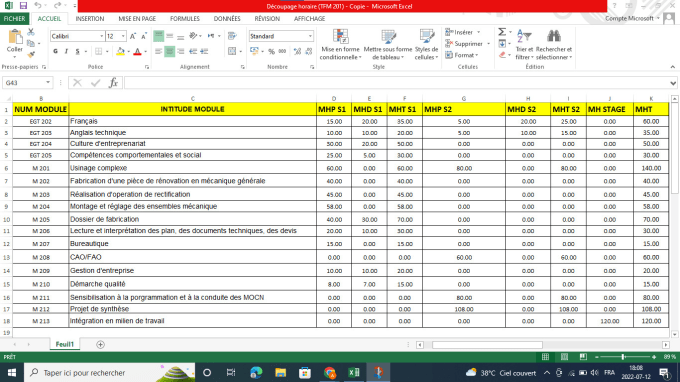Switch to the DONNÉES tab

coord(227,19)
